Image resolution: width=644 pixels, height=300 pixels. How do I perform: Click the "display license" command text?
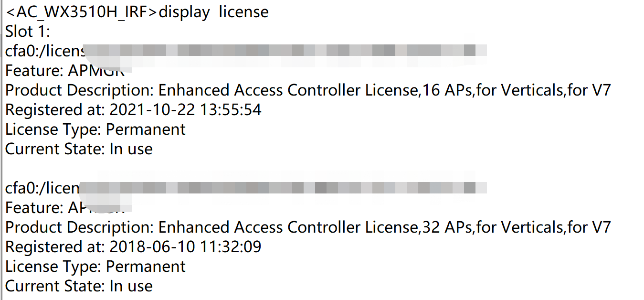(x=213, y=12)
